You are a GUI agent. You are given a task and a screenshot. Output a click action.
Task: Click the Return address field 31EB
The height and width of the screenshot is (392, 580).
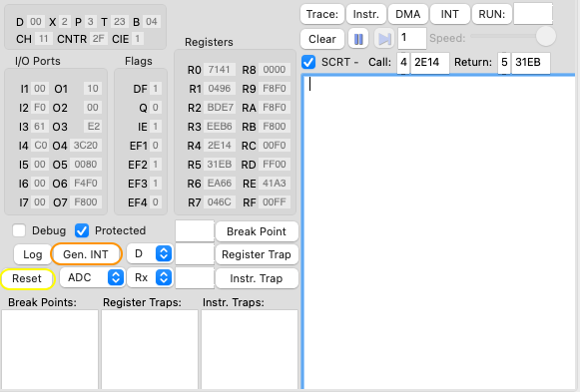tap(531, 63)
